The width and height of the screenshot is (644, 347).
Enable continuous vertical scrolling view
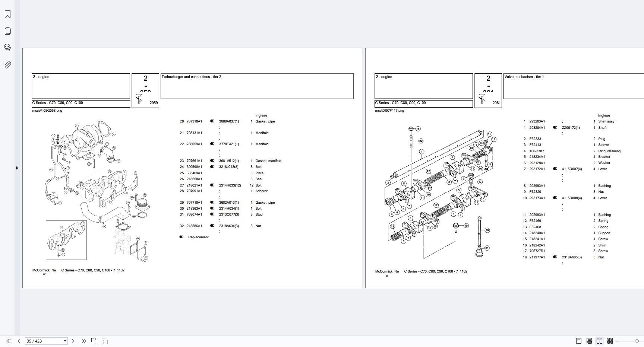pyautogui.click(x=589, y=341)
